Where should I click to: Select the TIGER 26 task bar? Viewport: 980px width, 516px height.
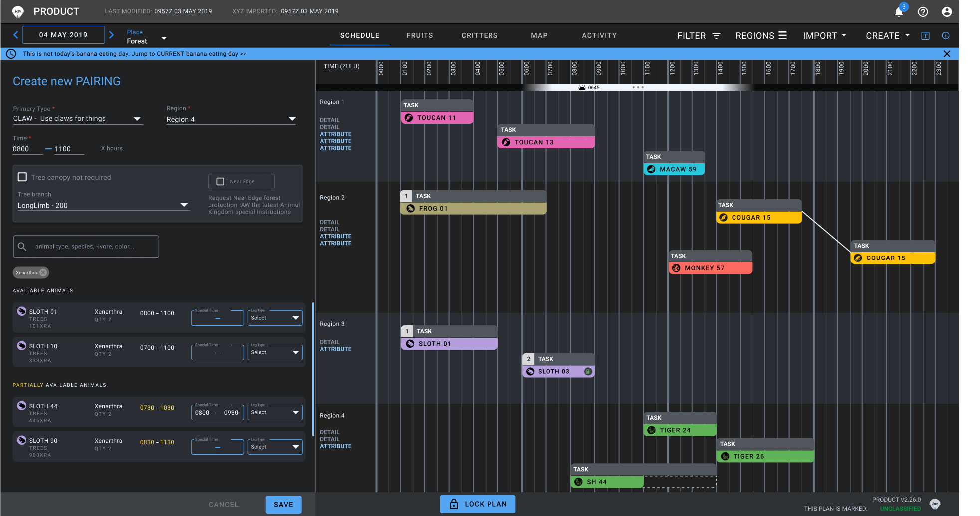click(x=765, y=450)
